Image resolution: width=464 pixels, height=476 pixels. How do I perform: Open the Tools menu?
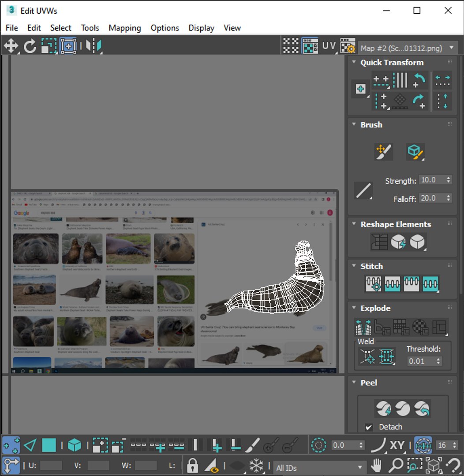pos(90,28)
